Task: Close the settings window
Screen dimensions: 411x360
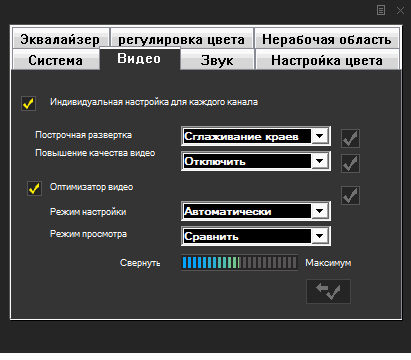Action: [400, 10]
